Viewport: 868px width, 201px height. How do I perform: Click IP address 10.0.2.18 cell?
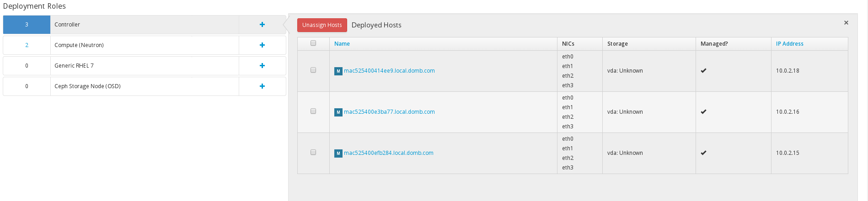pos(809,71)
